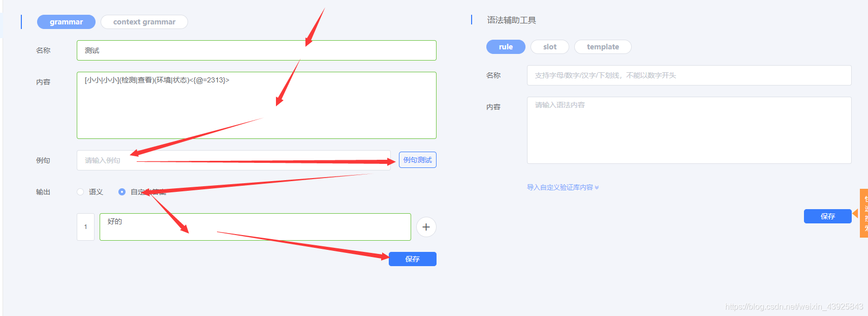Switch to the grammar tab
The width and height of the screenshot is (868, 316).
coord(66,22)
